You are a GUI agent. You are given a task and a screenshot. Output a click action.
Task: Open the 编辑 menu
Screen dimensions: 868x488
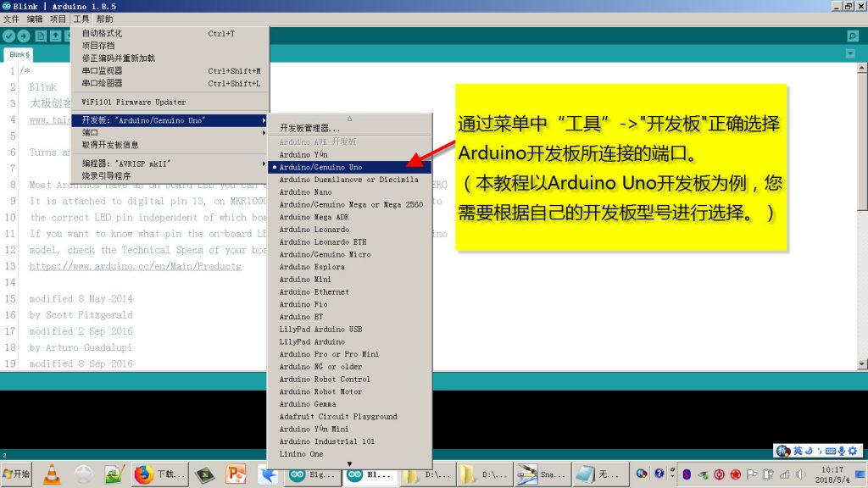click(34, 19)
